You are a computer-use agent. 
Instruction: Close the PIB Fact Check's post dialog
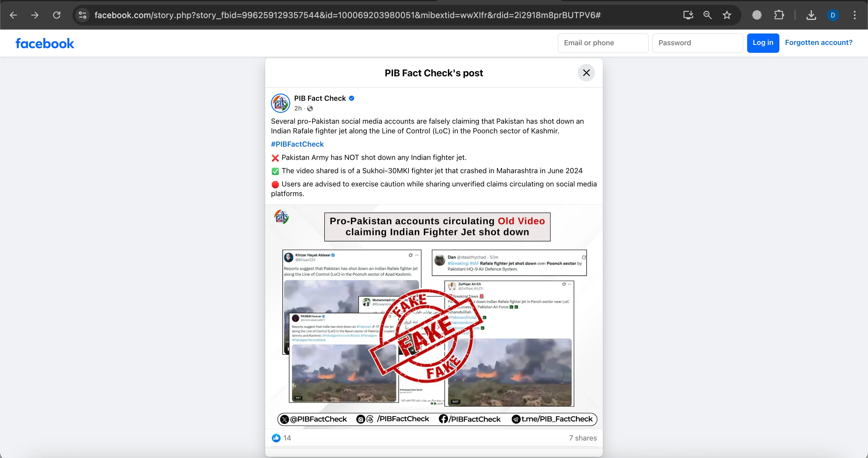(x=586, y=73)
